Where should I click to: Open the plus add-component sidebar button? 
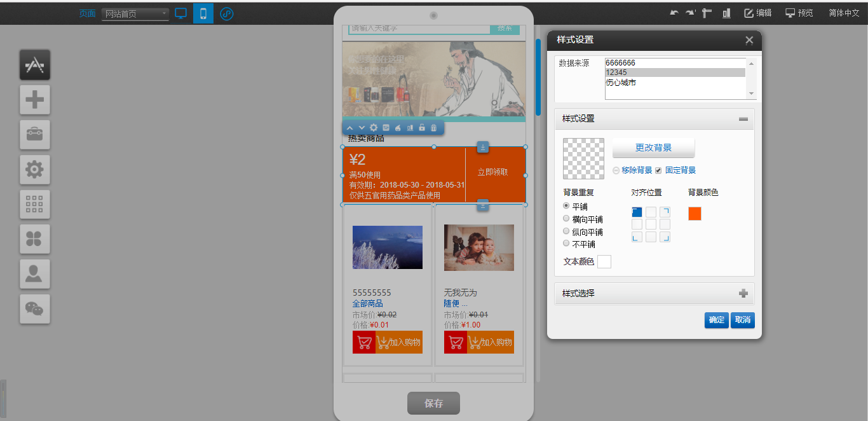(x=34, y=100)
